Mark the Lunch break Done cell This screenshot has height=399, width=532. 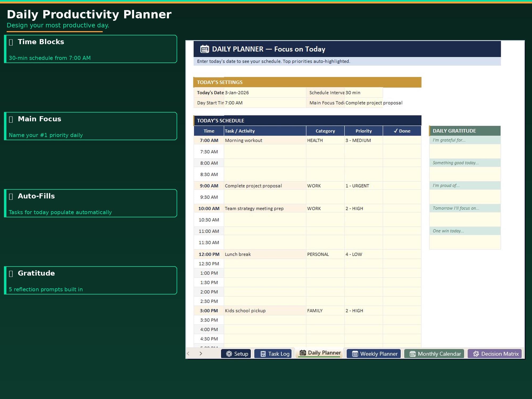tap(402, 254)
